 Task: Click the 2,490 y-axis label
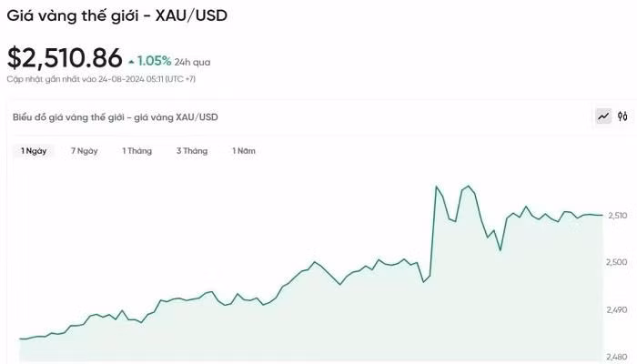coord(616,310)
